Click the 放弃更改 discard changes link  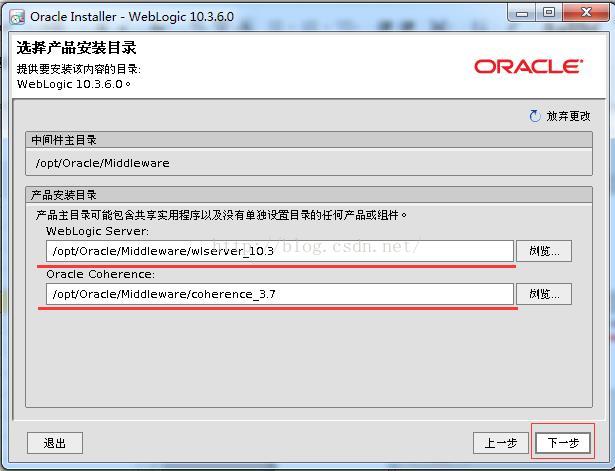click(x=568, y=116)
